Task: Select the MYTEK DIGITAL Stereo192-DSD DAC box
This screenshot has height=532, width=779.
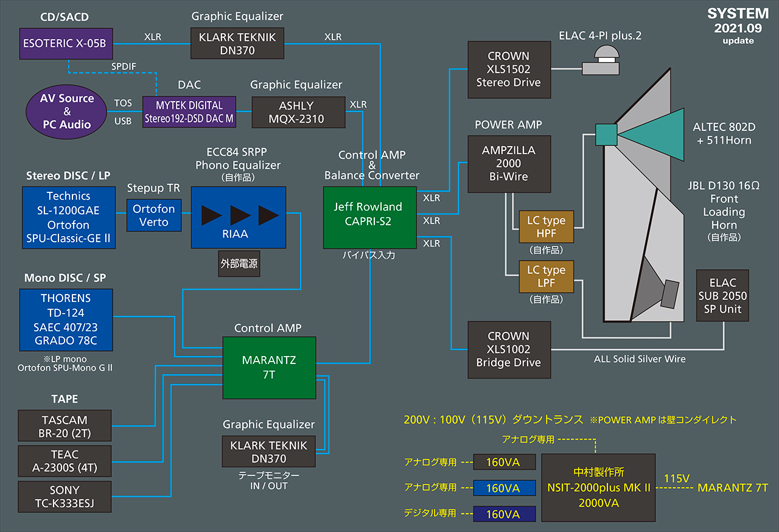Action: [189, 112]
